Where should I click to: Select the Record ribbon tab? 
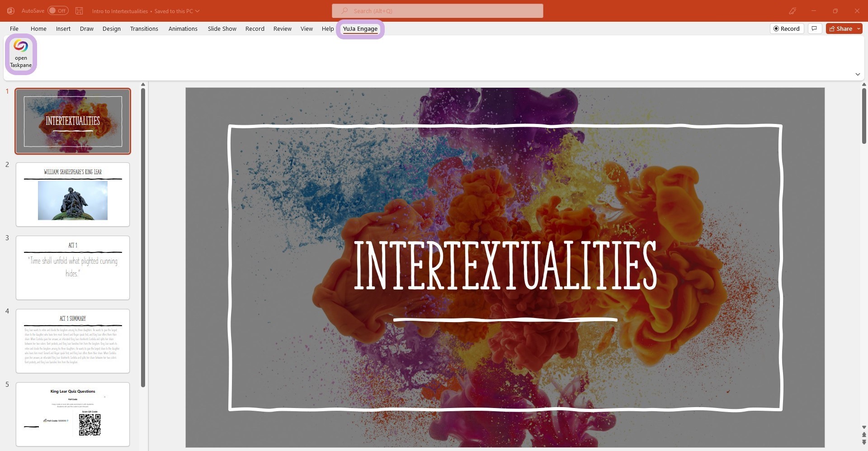coord(255,28)
